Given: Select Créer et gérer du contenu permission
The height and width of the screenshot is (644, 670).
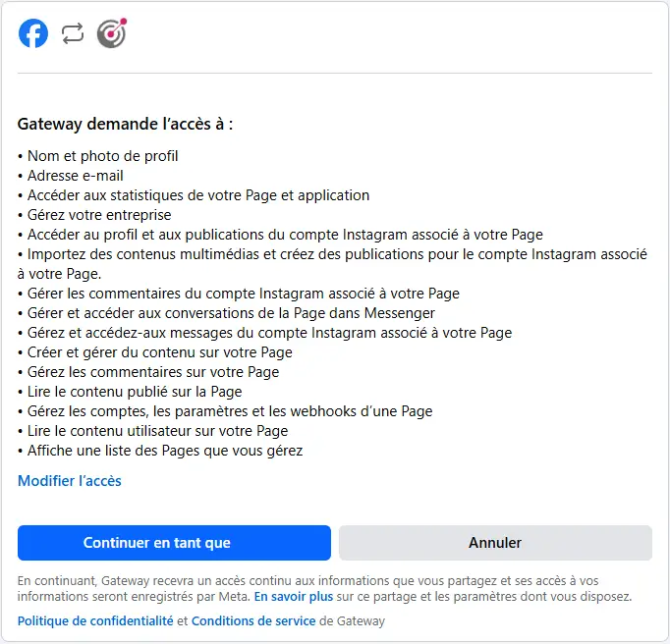Looking at the screenshot, I should coord(159,352).
